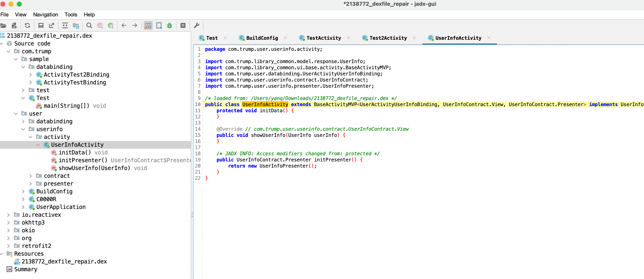Image resolution: width=644 pixels, height=279 pixels.
Task: Switch to the TestActivity tab
Action: 323,38
